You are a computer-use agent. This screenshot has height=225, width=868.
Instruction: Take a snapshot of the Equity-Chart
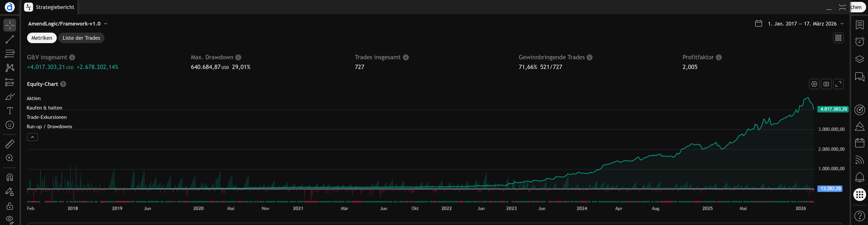click(826, 84)
